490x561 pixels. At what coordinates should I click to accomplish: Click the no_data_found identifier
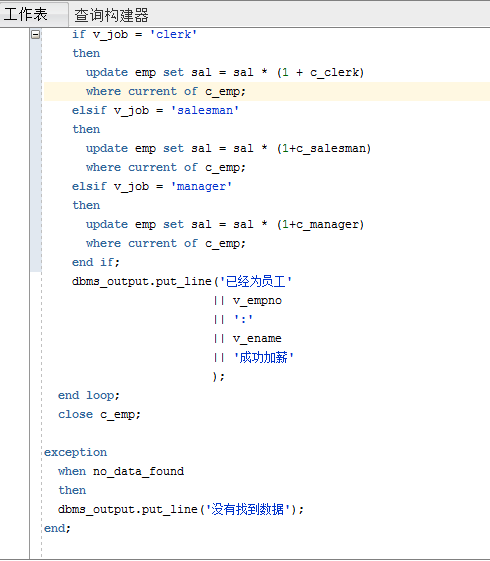(138, 472)
